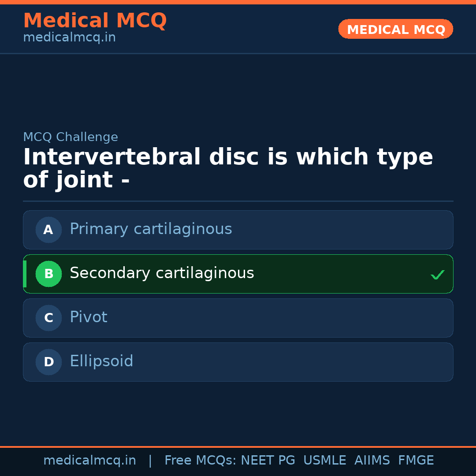Viewport: 476px width, 476px height.
Task: Click the circular D badge icon
Action: [48, 362]
